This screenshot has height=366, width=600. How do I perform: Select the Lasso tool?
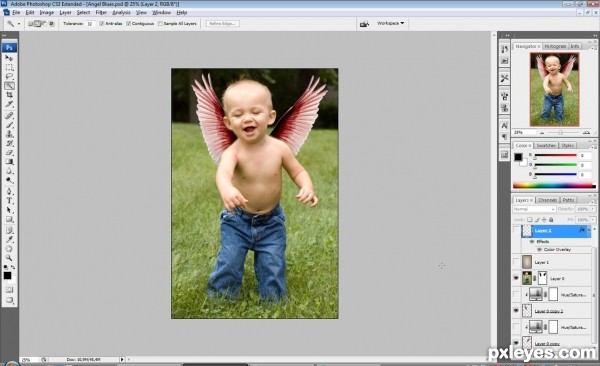9,76
